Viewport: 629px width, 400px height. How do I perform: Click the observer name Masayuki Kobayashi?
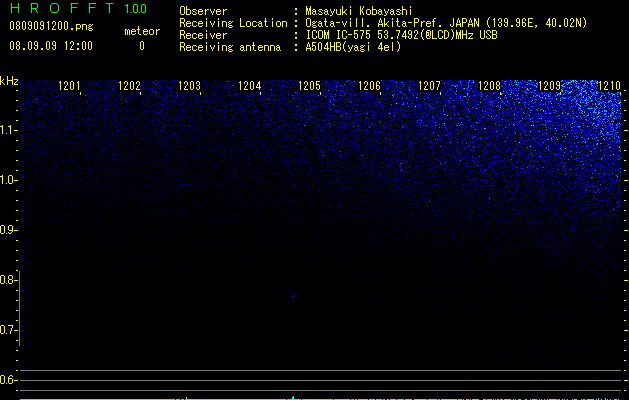pos(359,11)
